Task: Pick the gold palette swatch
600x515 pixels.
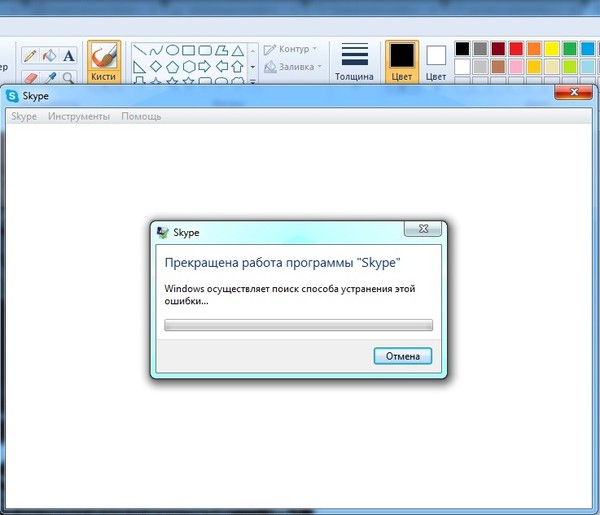Action: click(534, 67)
